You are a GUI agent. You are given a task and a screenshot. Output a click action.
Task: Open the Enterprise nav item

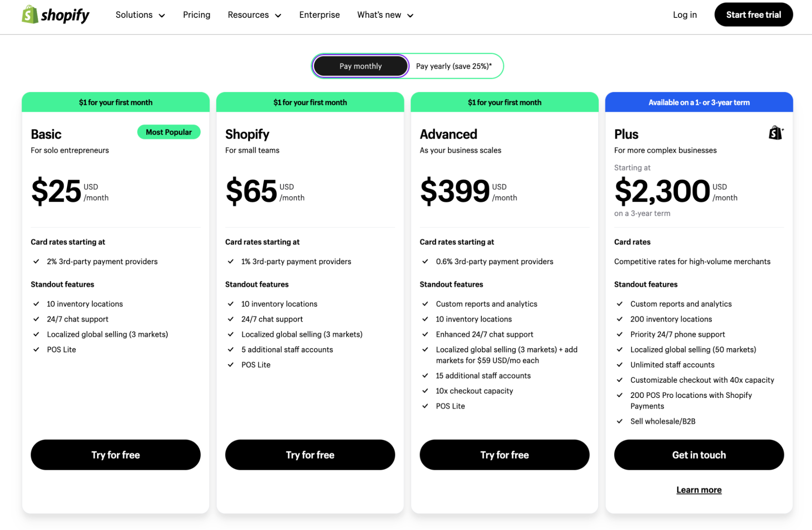[319, 15]
